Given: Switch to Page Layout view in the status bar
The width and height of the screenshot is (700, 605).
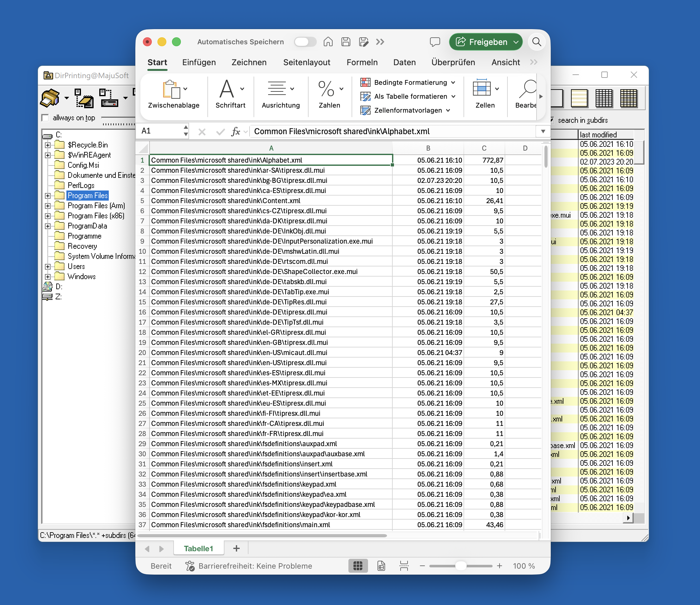Looking at the screenshot, I should click(x=381, y=566).
